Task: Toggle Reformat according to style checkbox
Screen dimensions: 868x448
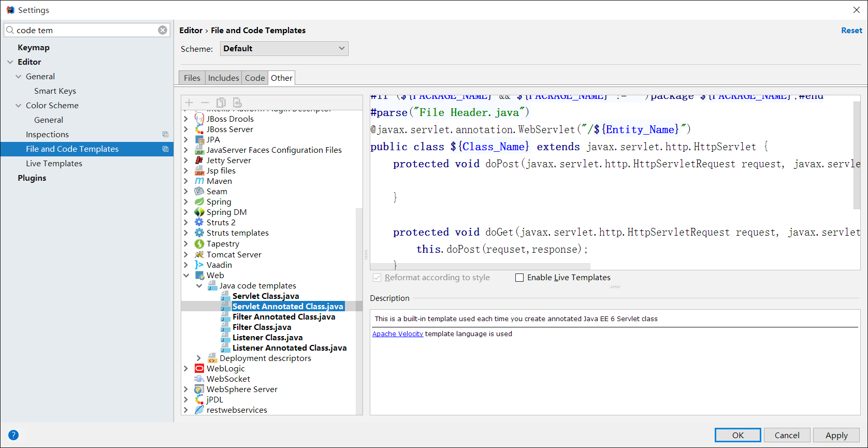Action: coord(377,278)
